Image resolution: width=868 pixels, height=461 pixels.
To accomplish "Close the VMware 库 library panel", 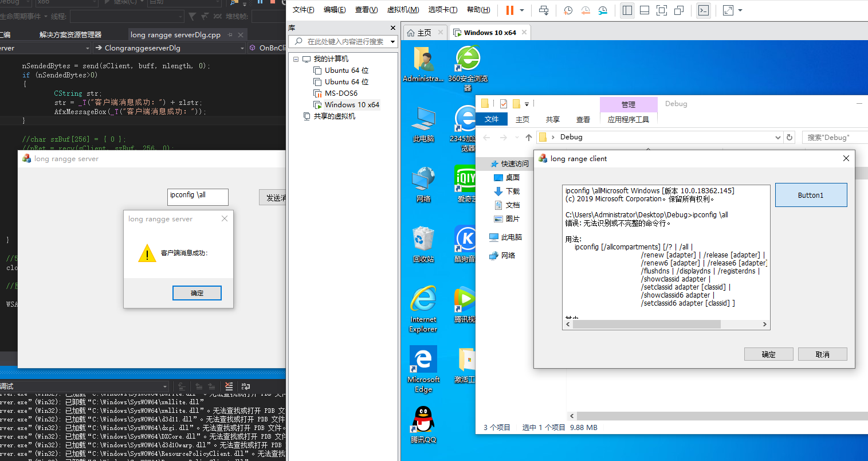I will pyautogui.click(x=393, y=28).
